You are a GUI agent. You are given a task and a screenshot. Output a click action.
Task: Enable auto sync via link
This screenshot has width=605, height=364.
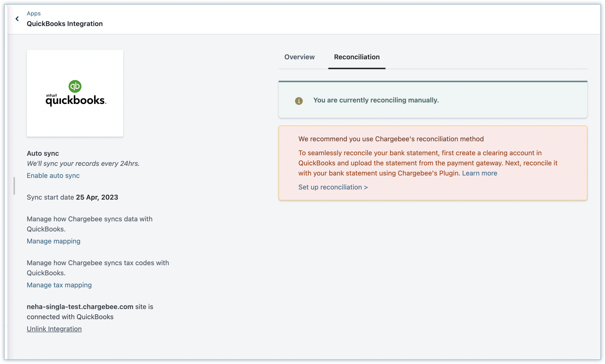pyautogui.click(x=53, y=176)
